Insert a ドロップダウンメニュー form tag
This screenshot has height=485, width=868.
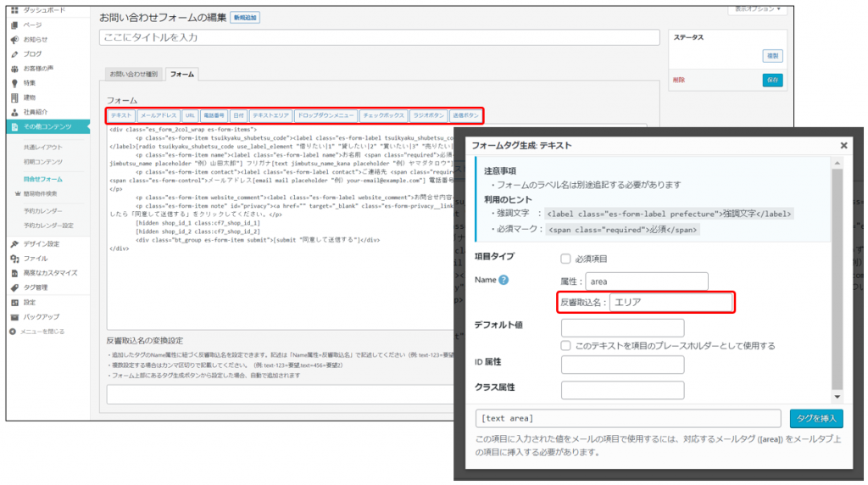click(x=325, y=114)
